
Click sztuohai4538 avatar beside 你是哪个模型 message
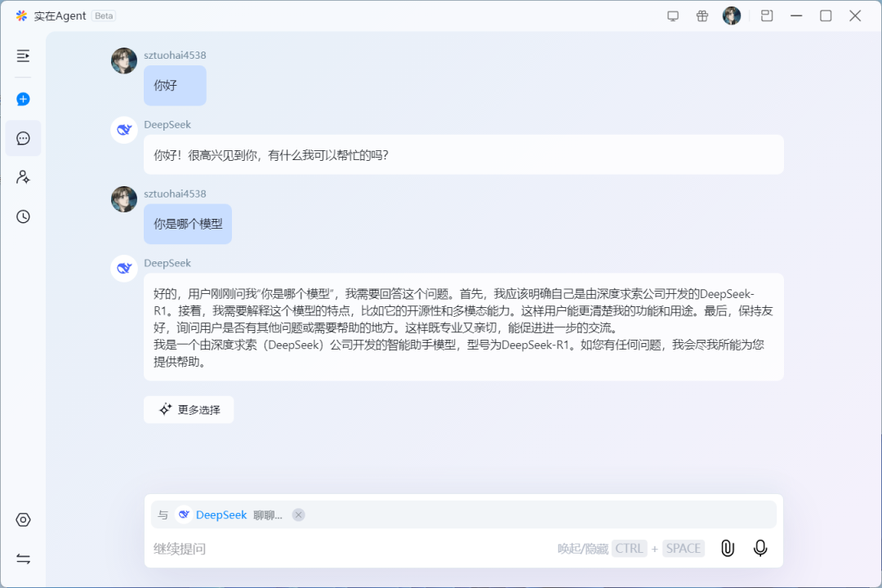tap(124, 199)
